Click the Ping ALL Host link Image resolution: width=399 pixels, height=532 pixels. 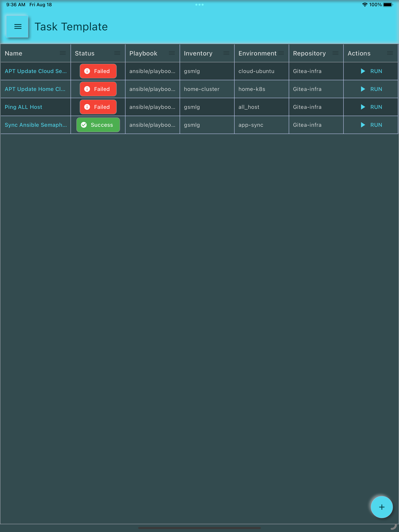[x=23, y=107]
